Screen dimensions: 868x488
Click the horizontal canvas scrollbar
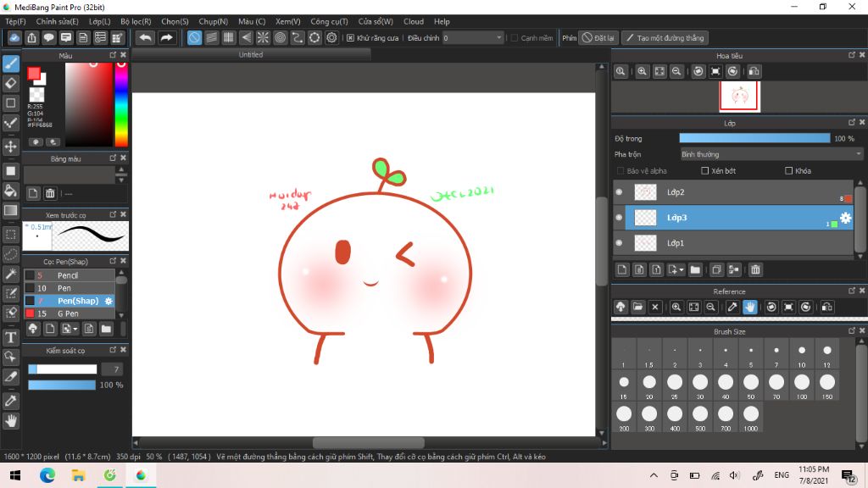tap(368, 443)
